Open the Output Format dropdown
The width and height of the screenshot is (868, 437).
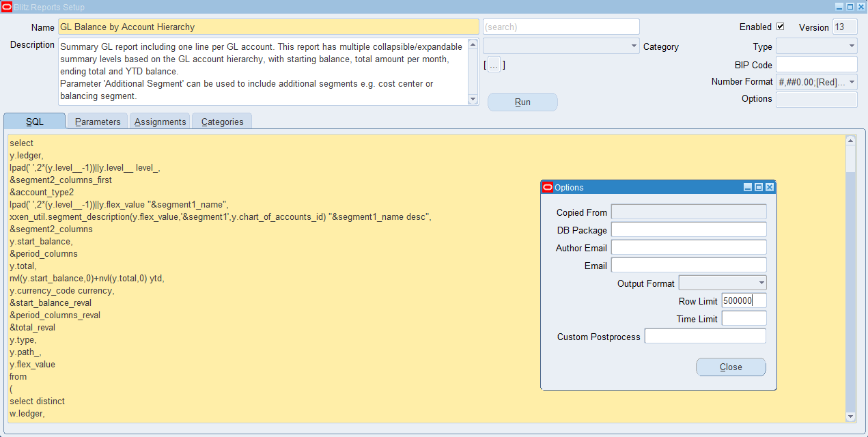pos(761,283)
